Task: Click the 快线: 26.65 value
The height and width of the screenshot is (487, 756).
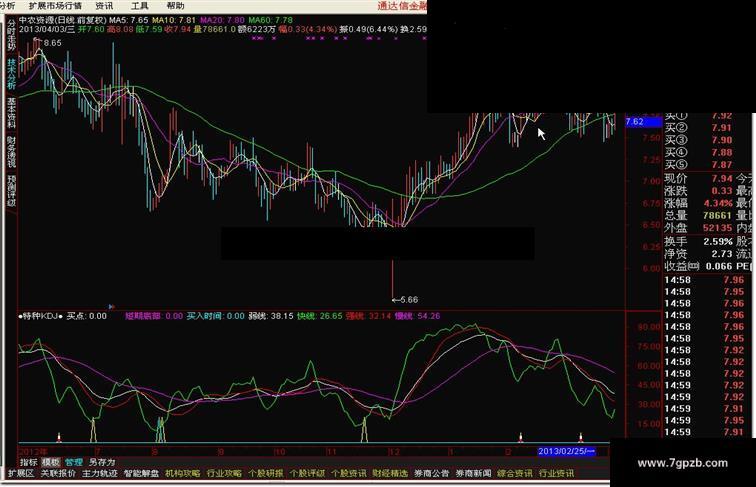Action: 320,316
